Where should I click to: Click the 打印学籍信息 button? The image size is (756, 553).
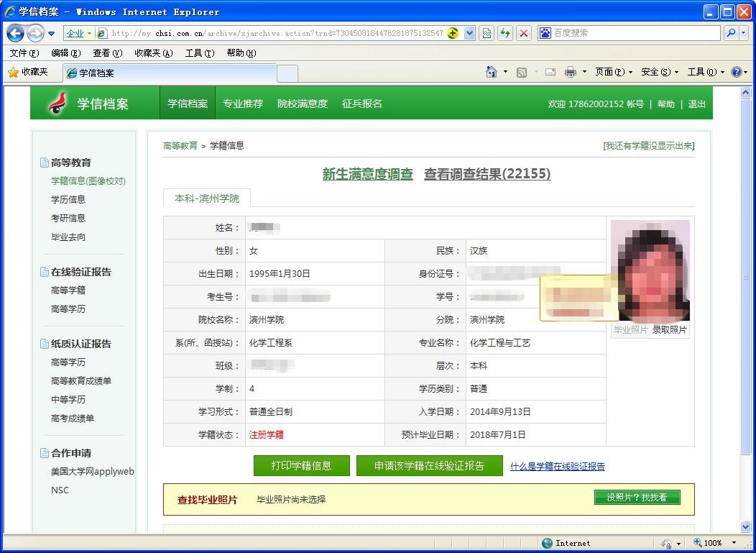[x=301, y=466]
